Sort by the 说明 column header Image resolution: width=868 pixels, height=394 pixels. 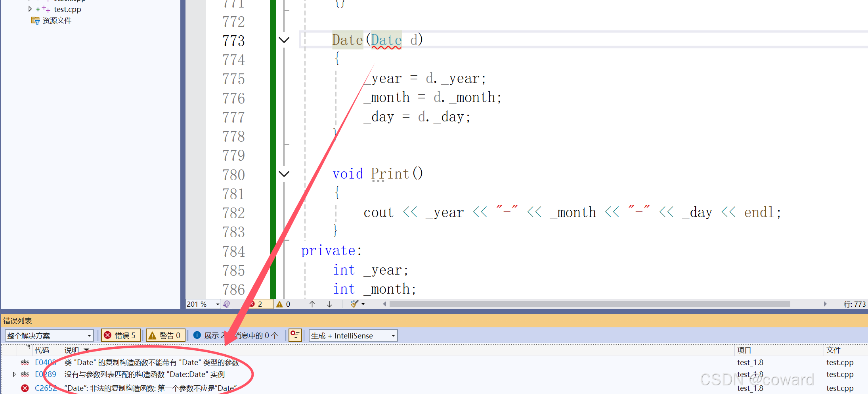coord(72,350)
